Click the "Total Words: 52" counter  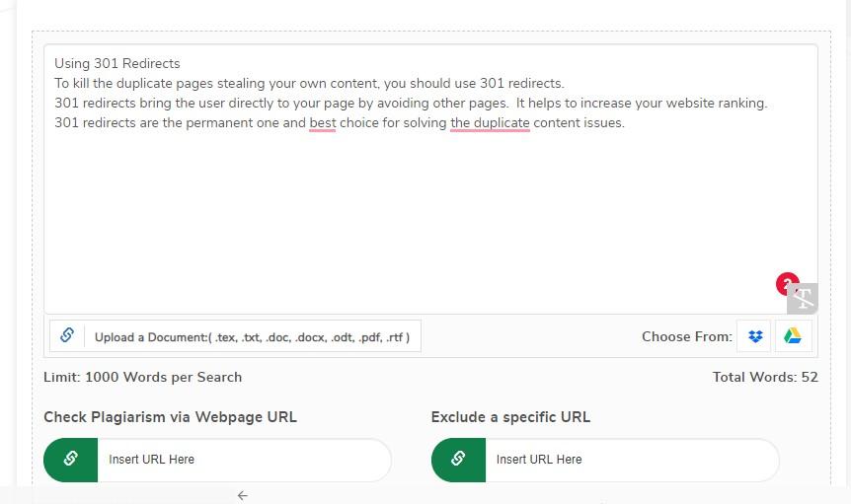pos(765,377)
